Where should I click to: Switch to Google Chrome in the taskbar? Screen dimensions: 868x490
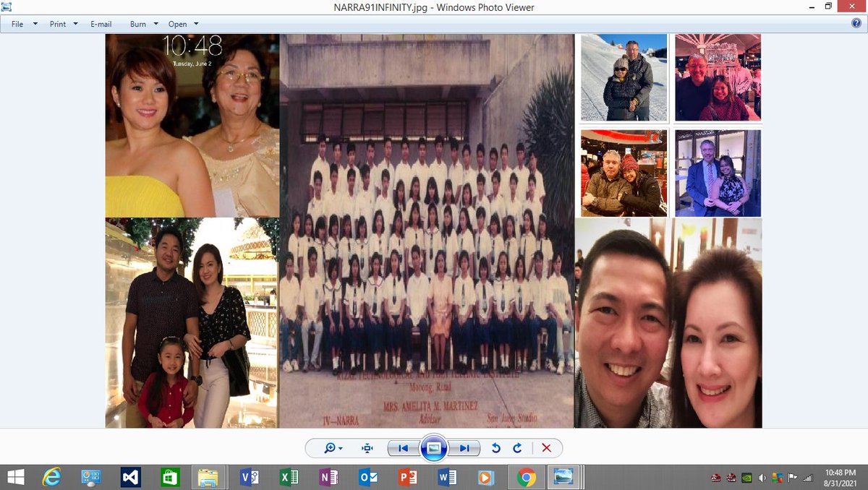[x=526, y=477]
